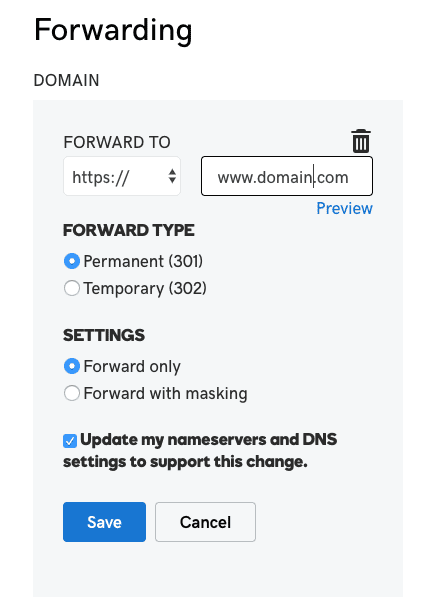Uncheck the Update my nameservers checkbox

click(70, 441)
